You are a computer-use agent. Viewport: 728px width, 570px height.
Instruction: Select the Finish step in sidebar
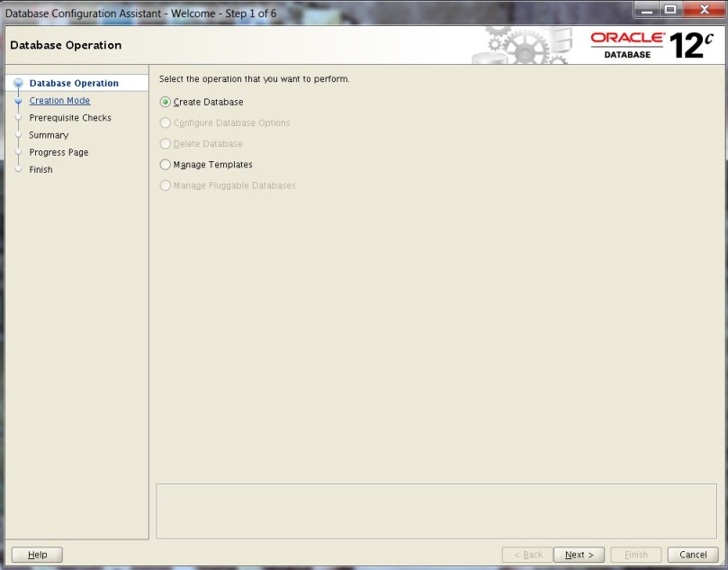coord(40,169)
